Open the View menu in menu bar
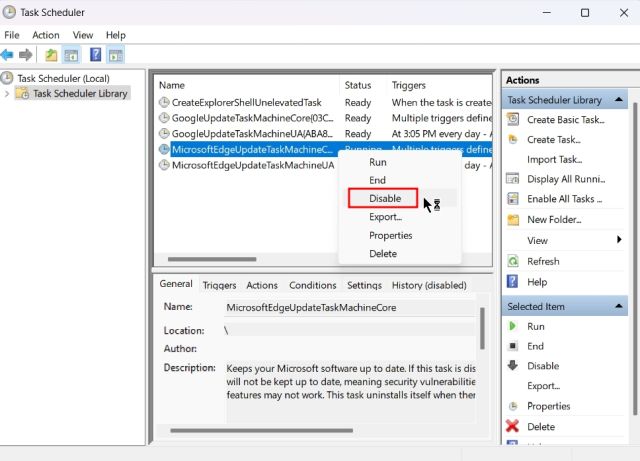The image size is (640, 461). click(83, 35)
